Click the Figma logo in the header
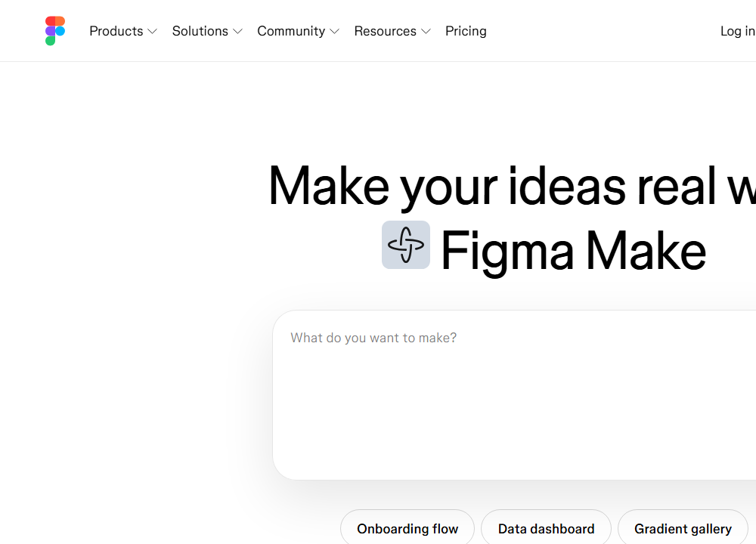This screenshot has height=544, width=756. coord(55,31)
